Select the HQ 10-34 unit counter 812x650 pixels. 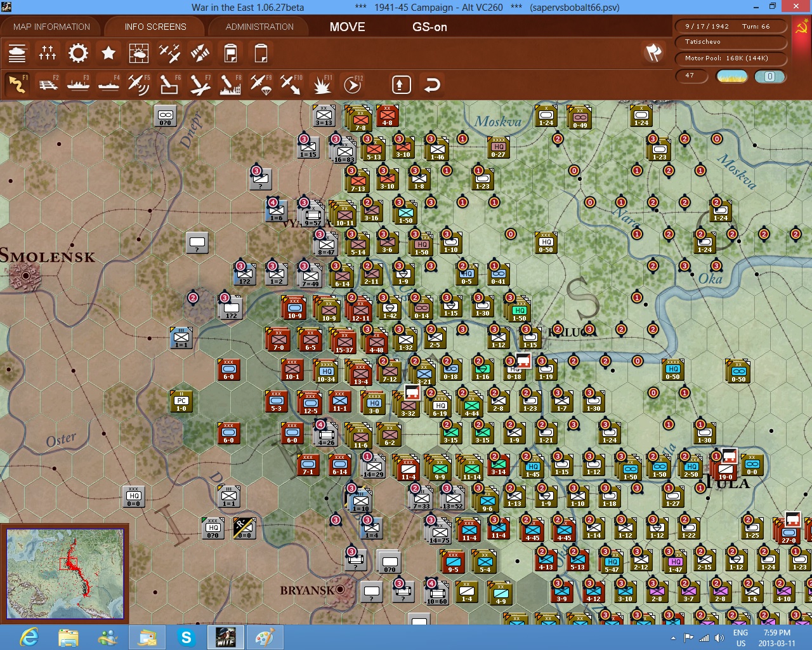[x=326, y=371]
